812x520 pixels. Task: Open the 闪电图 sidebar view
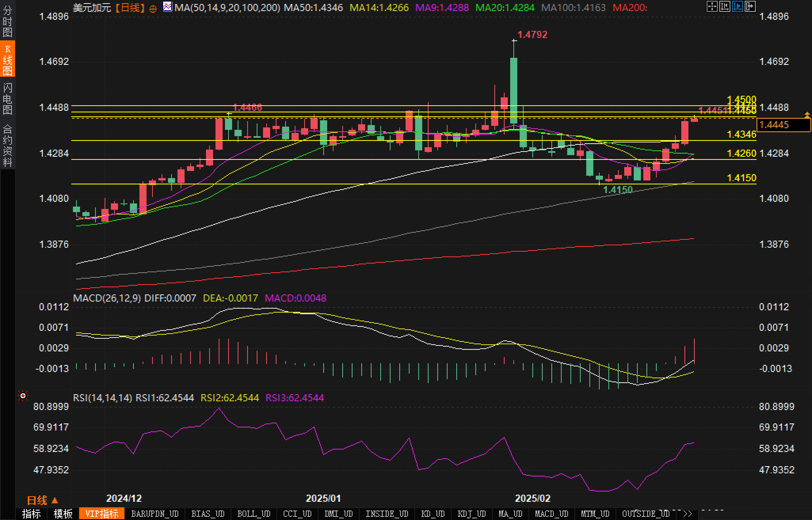(7, 99)
